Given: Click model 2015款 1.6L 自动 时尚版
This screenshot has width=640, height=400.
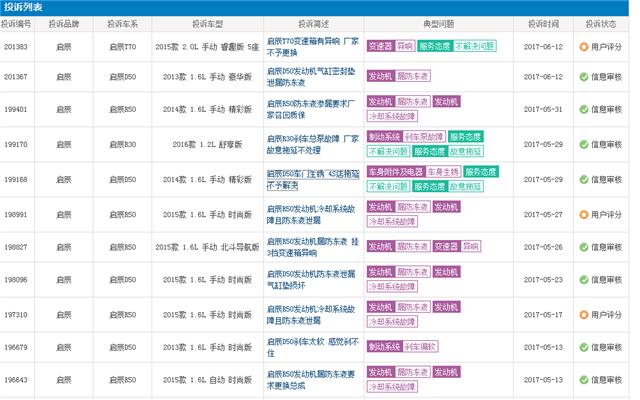Looking at the screenshot, I should click(207, 380).
